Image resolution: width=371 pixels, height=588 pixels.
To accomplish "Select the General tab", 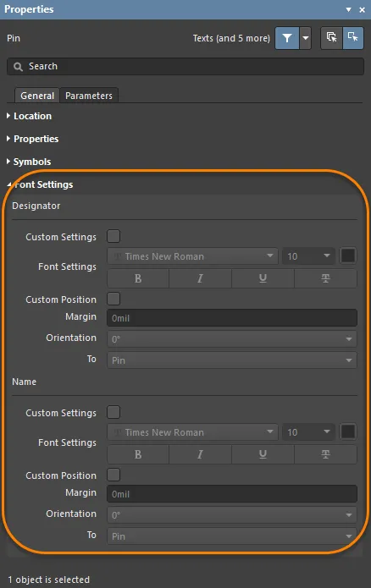I will click(x=37, y=96).
